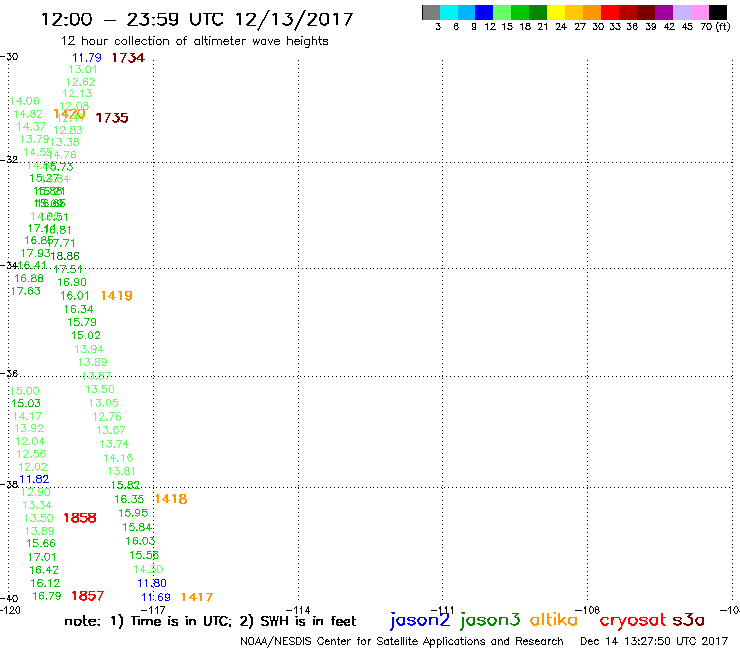Click the "16.88" wave height value
This screenshot has height=650, width=740.
tap(29, 278)
